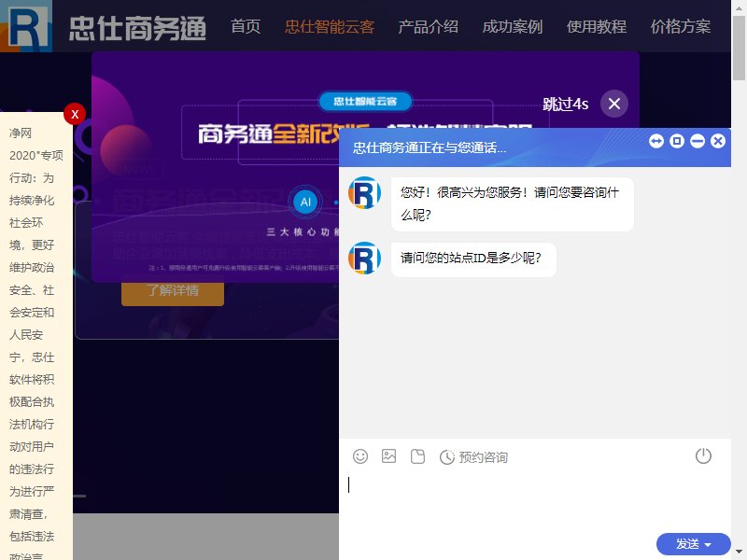Click the AI circle icon in banner
Viewport: 747px width, 560px height.
click(x=305, y=202)
